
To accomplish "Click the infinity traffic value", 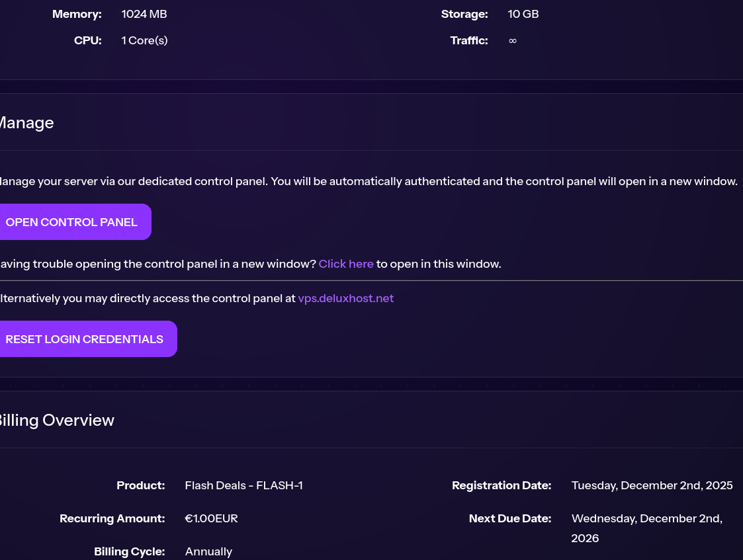I will (513, 41).
